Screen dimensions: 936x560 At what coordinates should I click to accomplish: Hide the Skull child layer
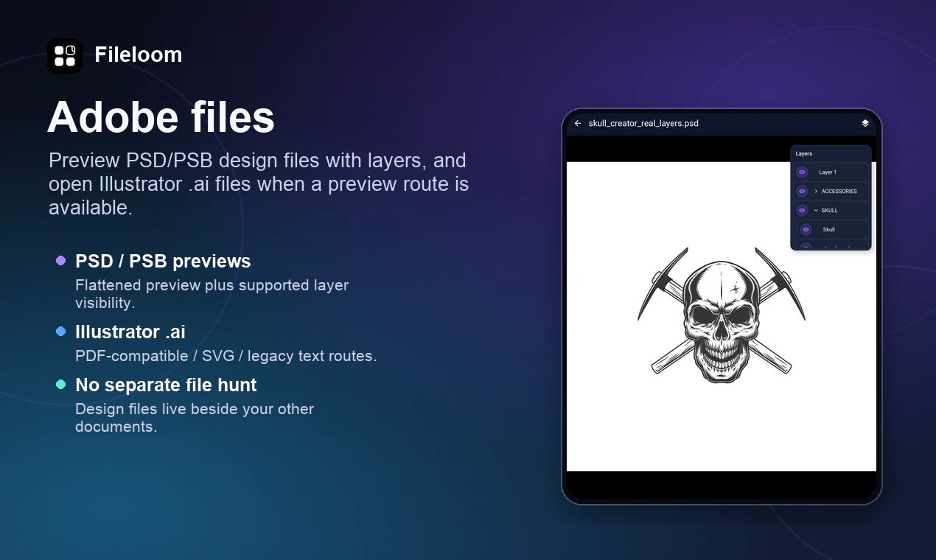tap(806, 229)
